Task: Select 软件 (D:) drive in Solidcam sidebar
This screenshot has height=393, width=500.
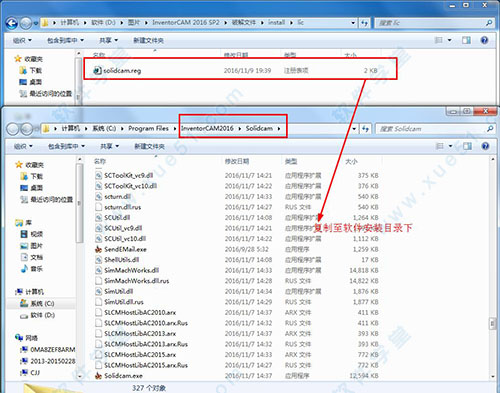Action: [37, 315]
